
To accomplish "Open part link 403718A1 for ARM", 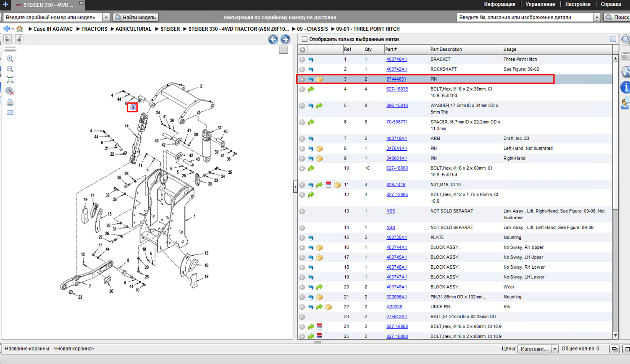I will (396, 139).
